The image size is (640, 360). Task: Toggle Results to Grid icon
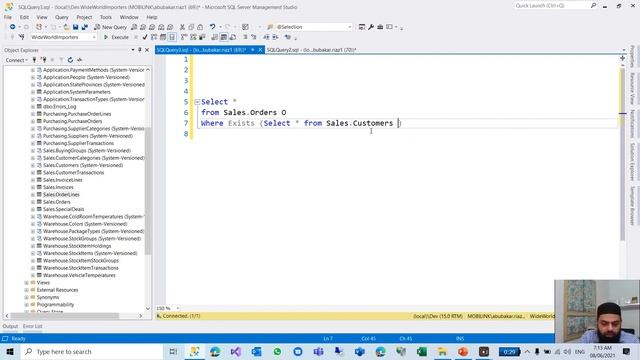pyautogui.click(x=224, y=37)
